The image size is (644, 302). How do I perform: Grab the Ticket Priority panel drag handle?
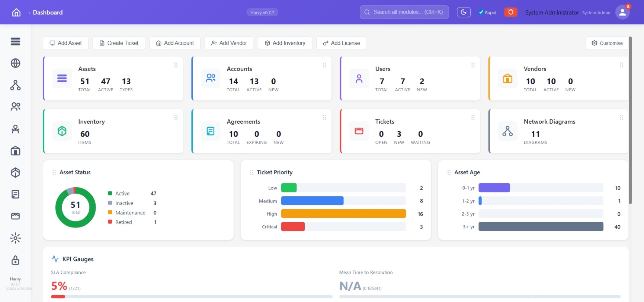[251, 172]
